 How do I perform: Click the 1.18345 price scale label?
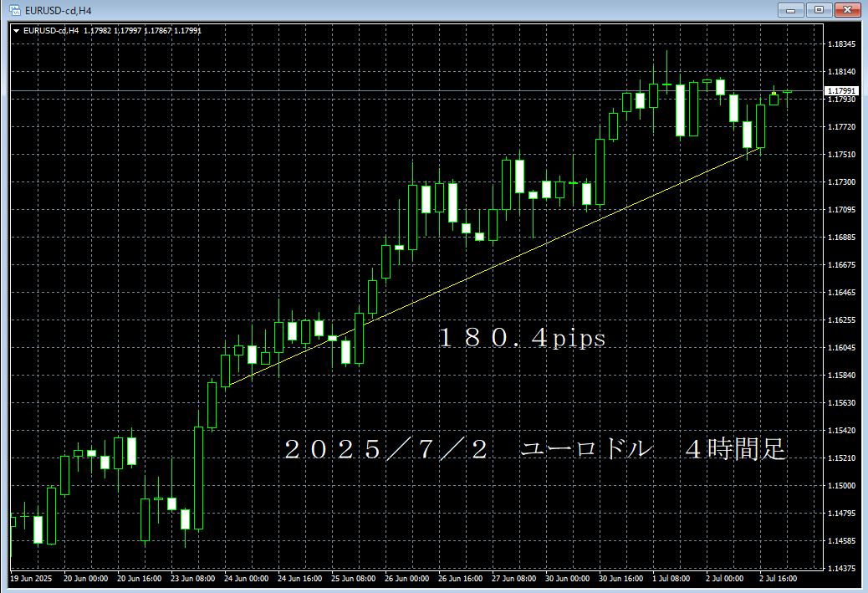tap(840, 44)
